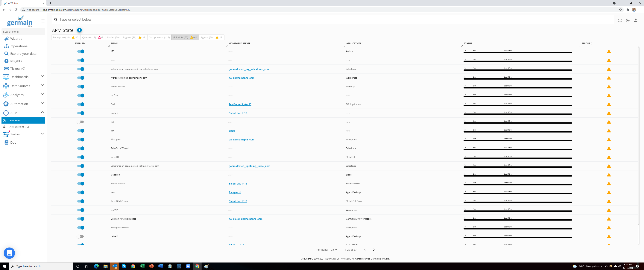Open the Insights sidebar item
Screen dimensions: 644x270
[x=16, y=61]
